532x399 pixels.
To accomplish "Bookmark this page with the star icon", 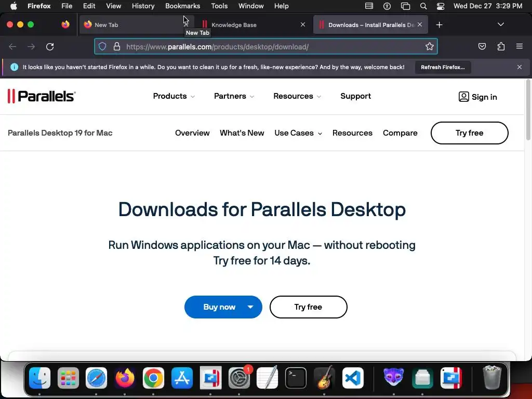I will (430, 46).
